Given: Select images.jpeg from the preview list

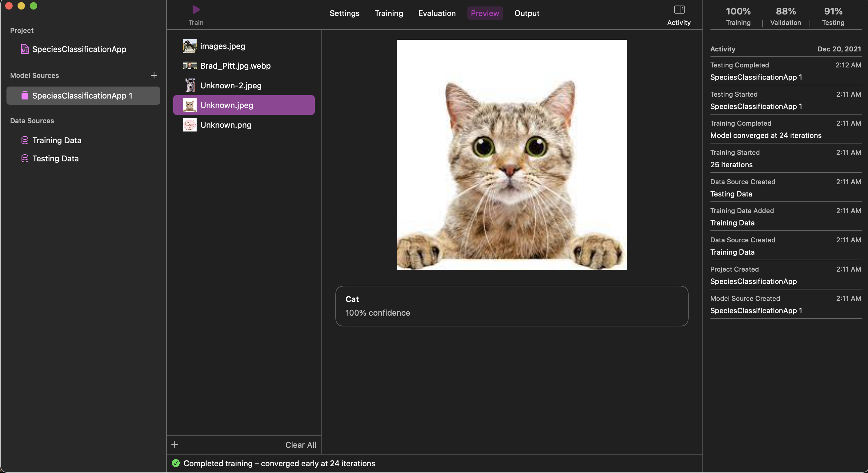Looking at the screenshot, I should pyautogui.click(x=222, y=46).
